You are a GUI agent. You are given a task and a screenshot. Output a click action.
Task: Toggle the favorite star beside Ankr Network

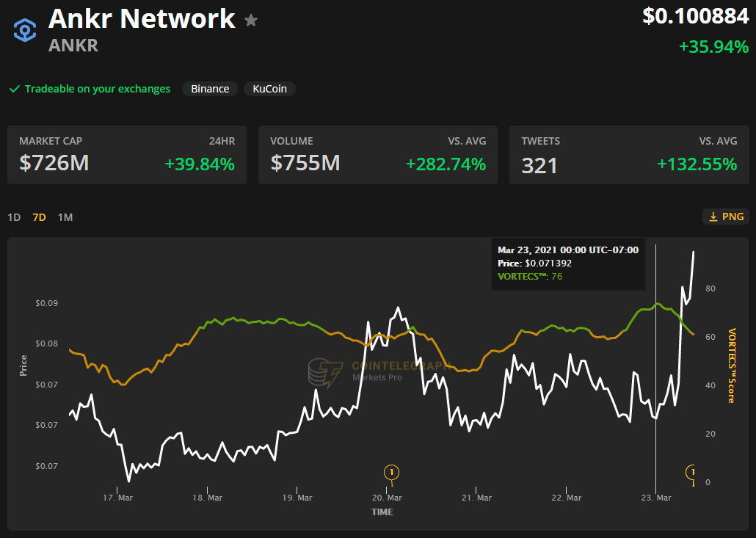click(251, 21)
